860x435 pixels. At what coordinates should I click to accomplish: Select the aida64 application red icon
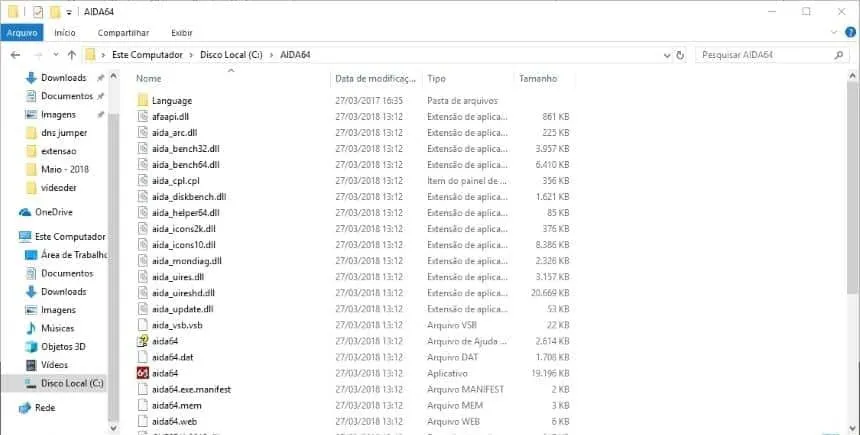[143, 373]
